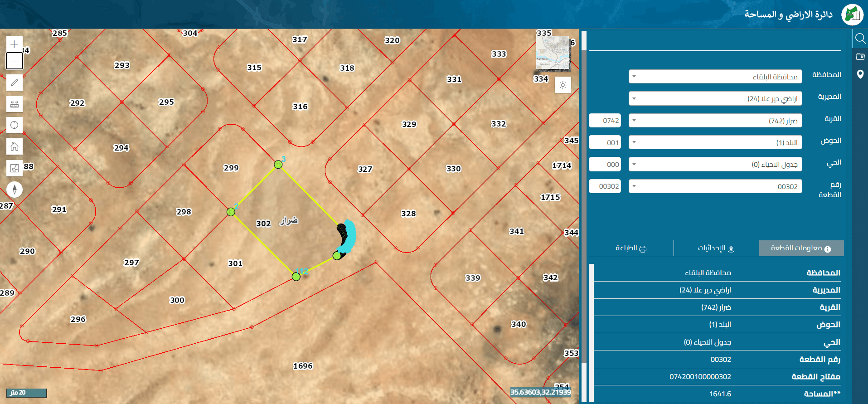
Task: Click the village code field 0742
Action: (x=605, y=121)
